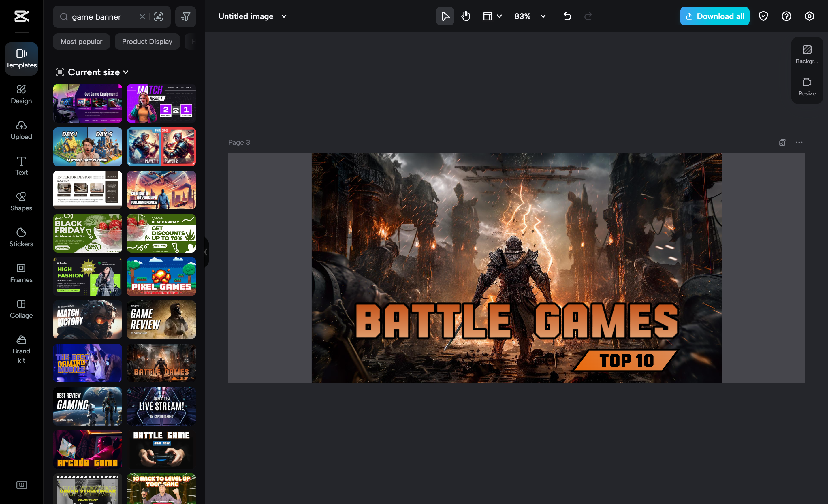Viewport: 828px width, 504px height.
Task: Open the template search filter
Action: tap(185, 16)
